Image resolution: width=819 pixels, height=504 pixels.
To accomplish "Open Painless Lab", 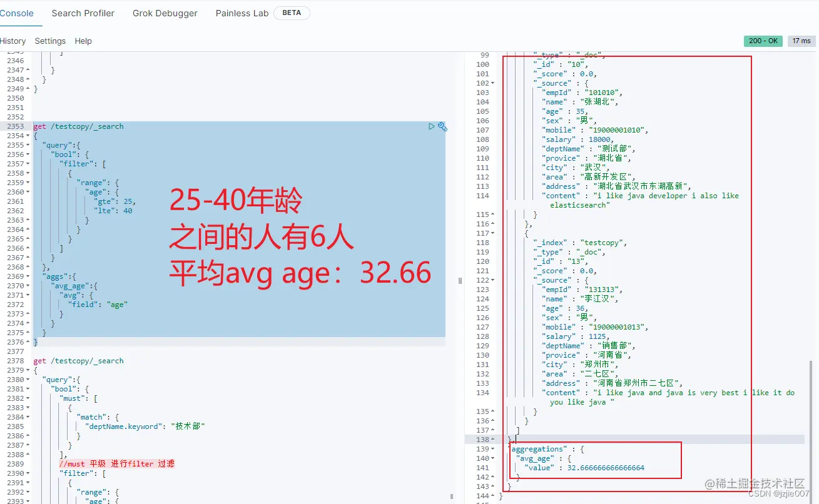I will point(242,13).
